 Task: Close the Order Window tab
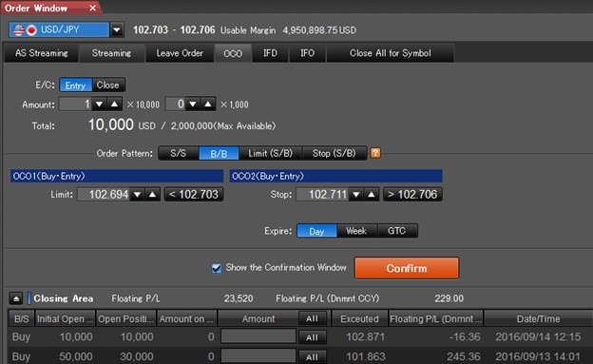(93, 8)
